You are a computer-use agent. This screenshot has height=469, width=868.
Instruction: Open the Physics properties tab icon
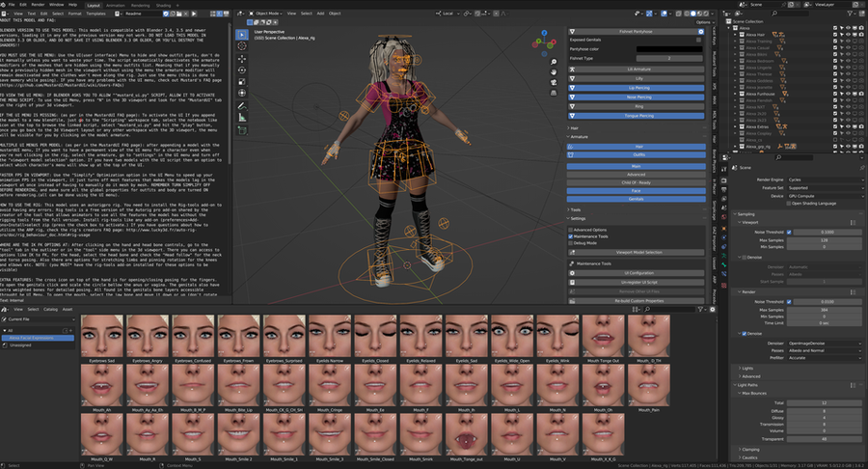[723, 237]
